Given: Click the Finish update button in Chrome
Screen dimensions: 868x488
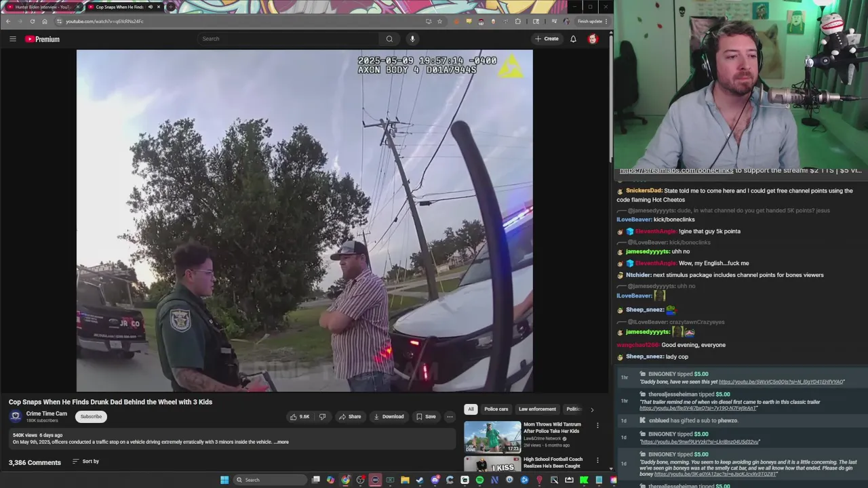Looking at the screenshot, I should point(593,21).
